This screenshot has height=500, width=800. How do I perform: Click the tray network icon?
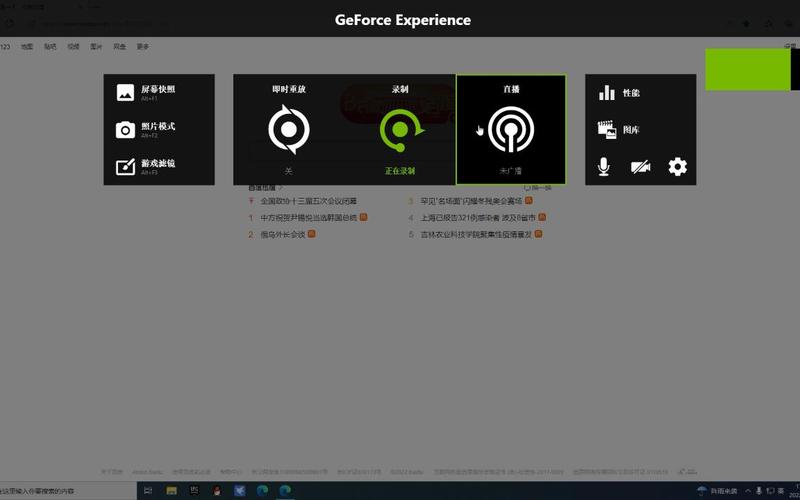770,491
